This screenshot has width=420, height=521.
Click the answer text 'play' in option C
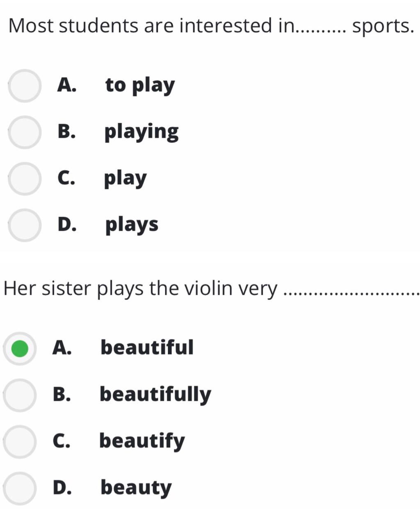click(x=125, y=178)
